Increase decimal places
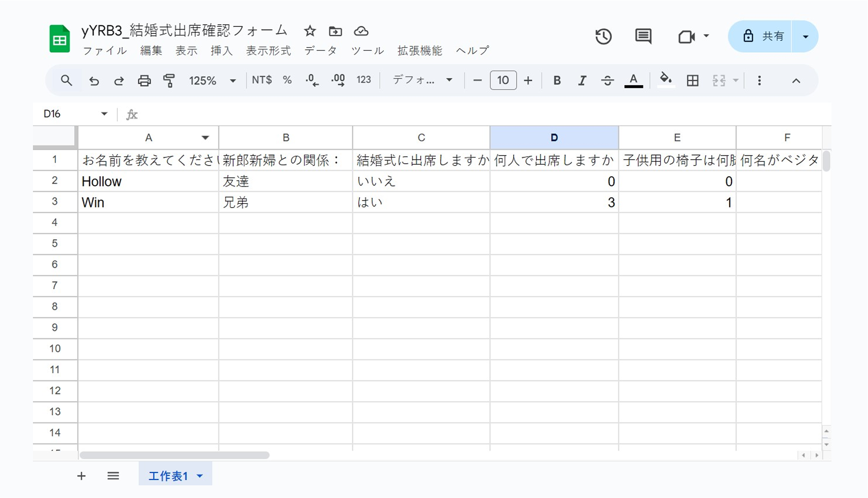This screenshot has width=868, height=498. tap(338, 80)
